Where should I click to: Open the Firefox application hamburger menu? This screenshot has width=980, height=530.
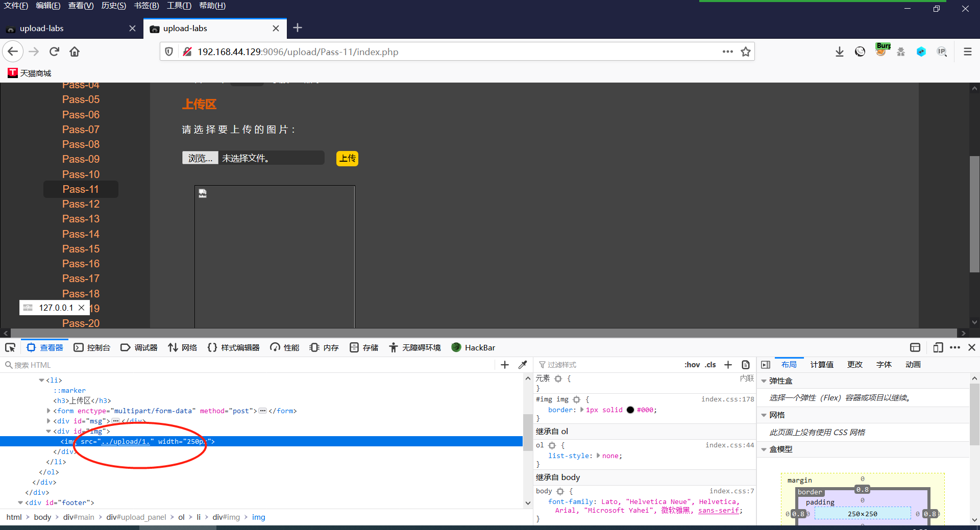click(967, 52)
